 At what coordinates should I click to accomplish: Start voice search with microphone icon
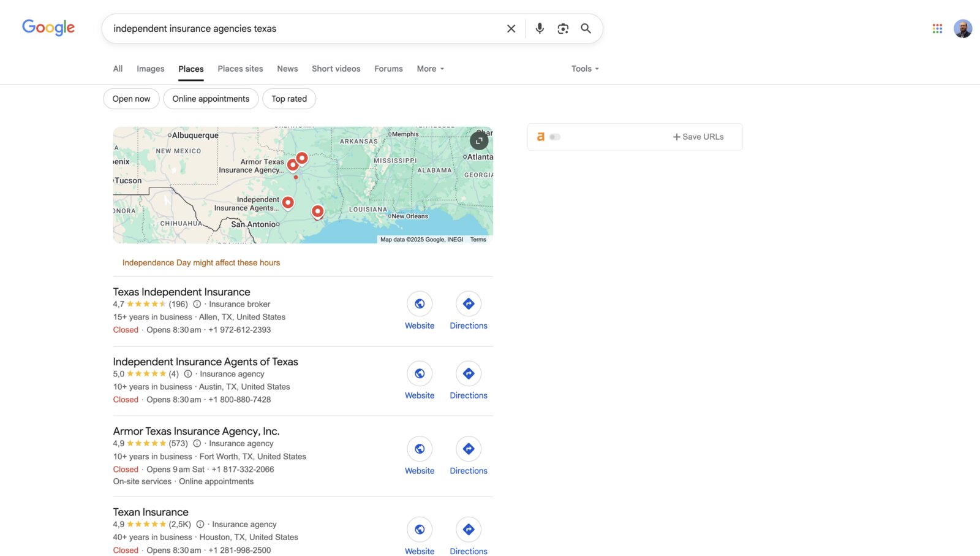(540, 28)
